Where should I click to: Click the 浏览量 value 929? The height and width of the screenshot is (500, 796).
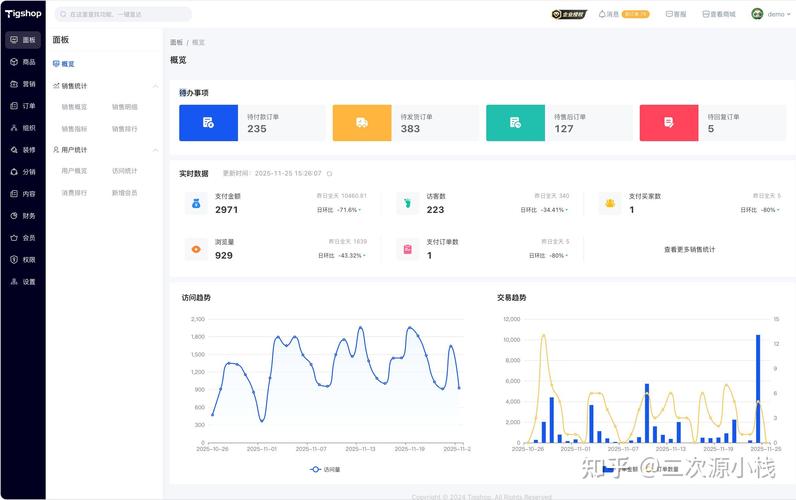[224, 255]
